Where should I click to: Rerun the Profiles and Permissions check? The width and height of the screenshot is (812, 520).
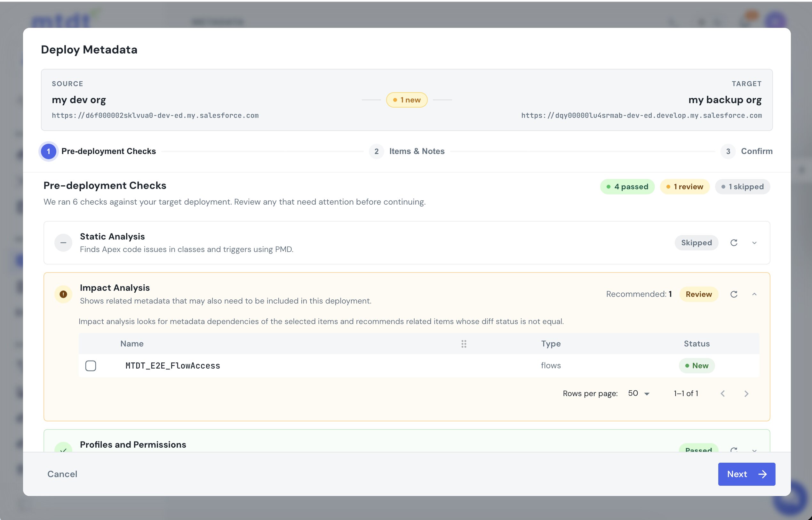[734, 450]
